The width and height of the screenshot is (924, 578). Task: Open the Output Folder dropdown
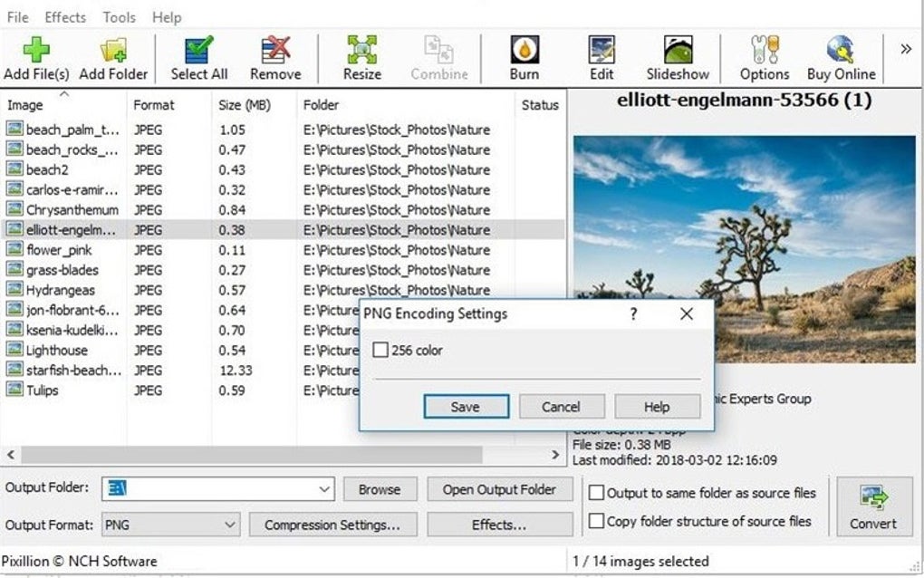click(324, 489)
